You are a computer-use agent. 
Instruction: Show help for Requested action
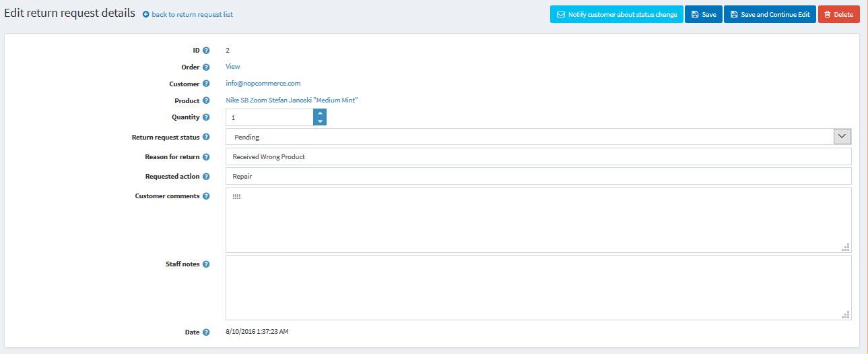click(206, 177)
